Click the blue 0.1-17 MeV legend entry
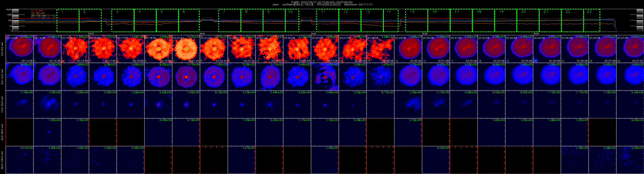The image size is (644, 174). pyautogui.click(x=43, y=18)
